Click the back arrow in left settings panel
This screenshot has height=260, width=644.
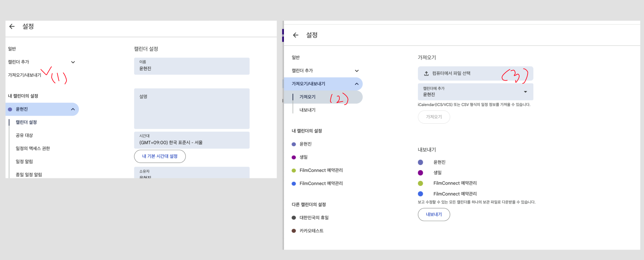pyautogui.click(x=12, y=27)
